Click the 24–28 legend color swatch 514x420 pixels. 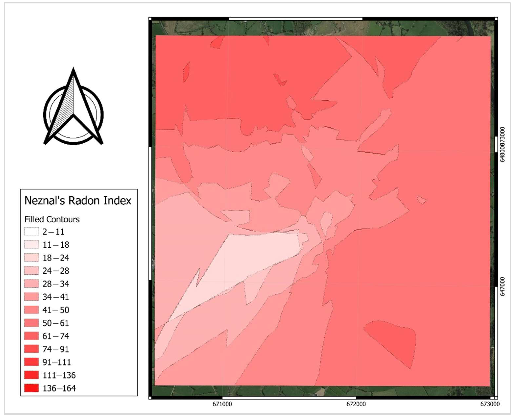[x=31, y=271]
